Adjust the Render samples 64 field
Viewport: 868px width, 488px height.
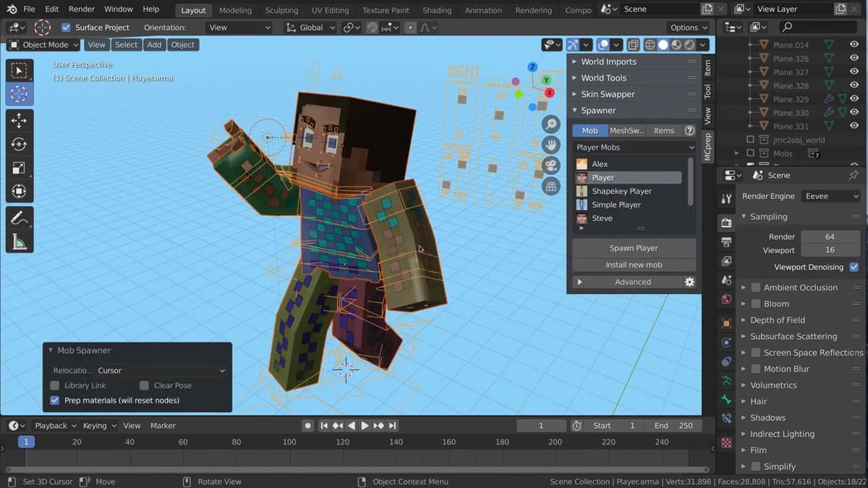pyautogui.click(x=830, y=236)
